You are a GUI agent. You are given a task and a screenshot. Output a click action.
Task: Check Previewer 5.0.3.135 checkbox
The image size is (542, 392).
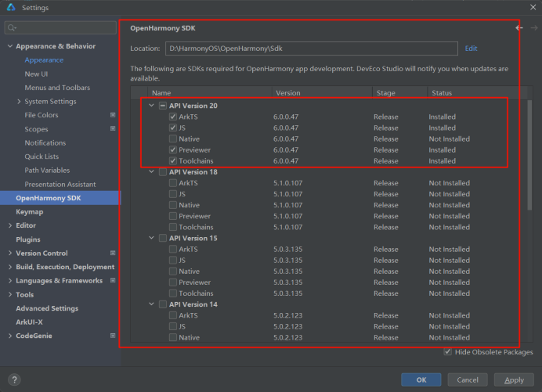point(173,282)
